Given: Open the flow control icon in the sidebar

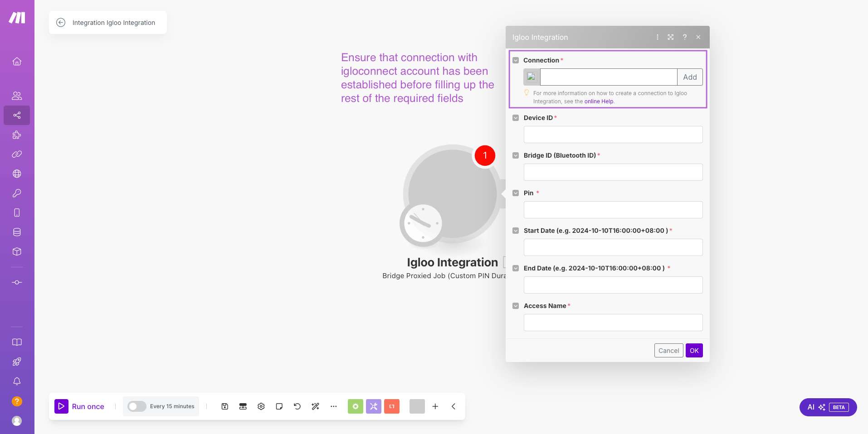Looking at the screenshot, I should click(x=17, y=282).
